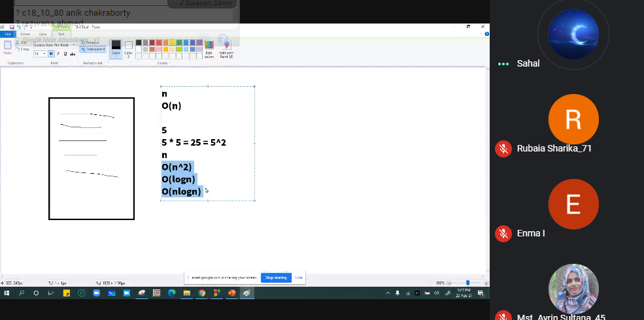
Task: Click the Copy icon in Clipboard
Action: [19, 49]
